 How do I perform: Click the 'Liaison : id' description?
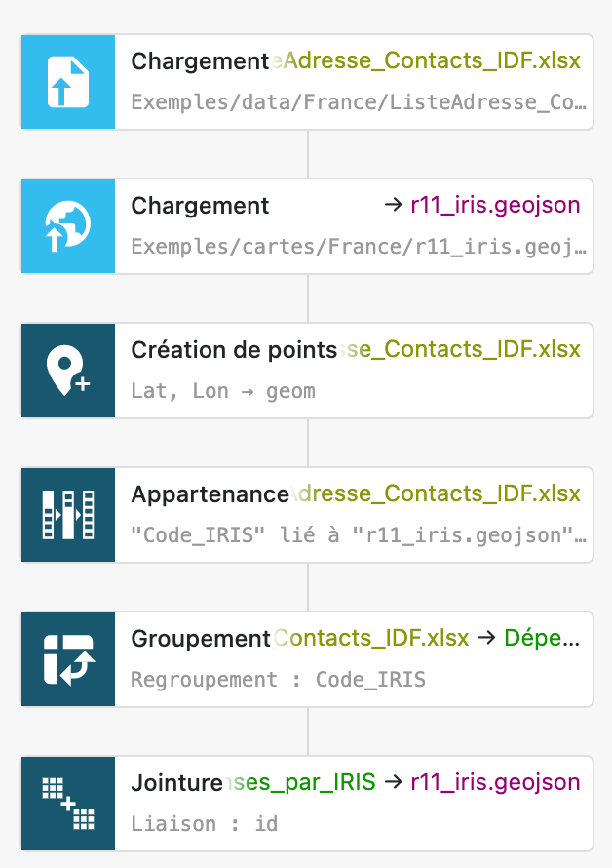pyautogui.click(x=205, y=824)
